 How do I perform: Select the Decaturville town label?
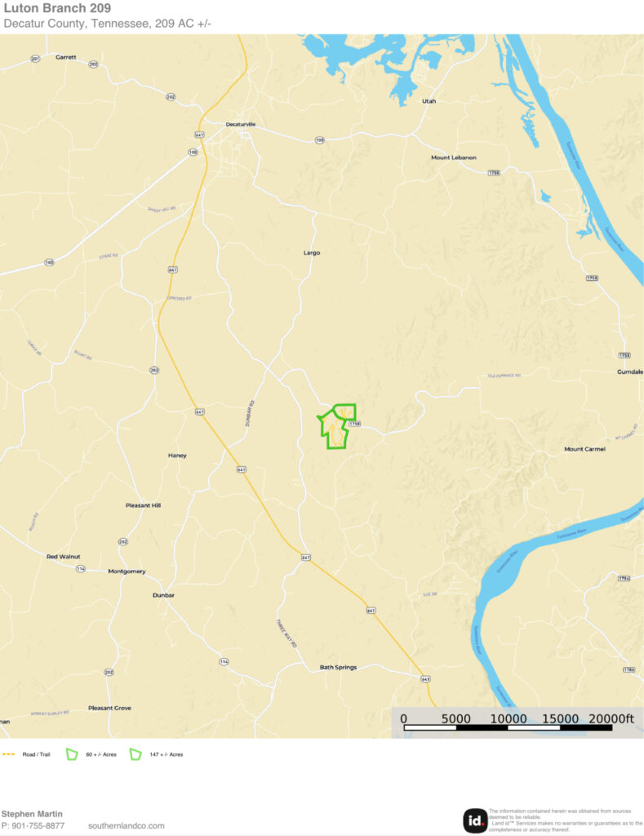tap(241, 124)
